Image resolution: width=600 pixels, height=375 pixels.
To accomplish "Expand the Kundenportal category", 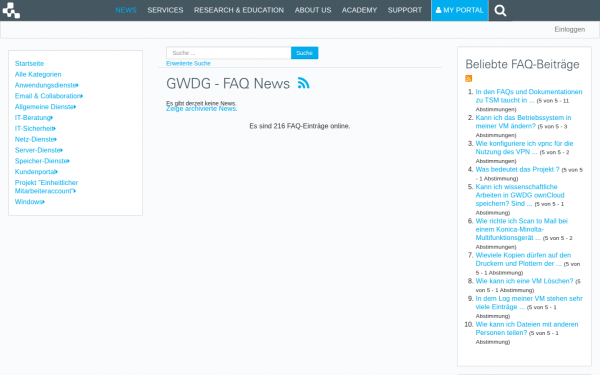I will pos(36,172).
